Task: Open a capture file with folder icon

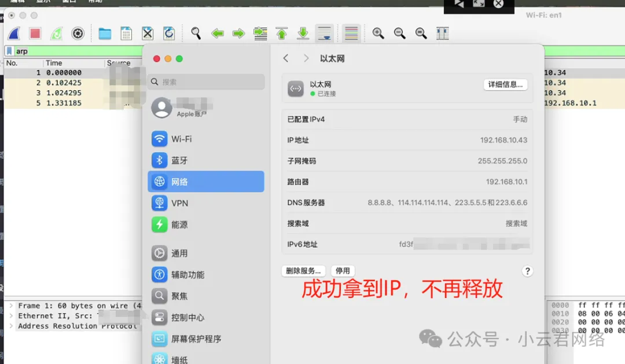Action: coord(105,34)
